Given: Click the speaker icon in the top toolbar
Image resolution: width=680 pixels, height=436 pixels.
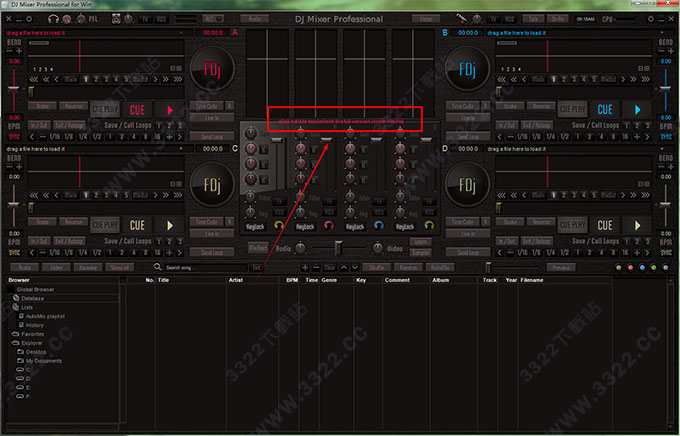Looking at the screenshot, I should click(116, 19).
